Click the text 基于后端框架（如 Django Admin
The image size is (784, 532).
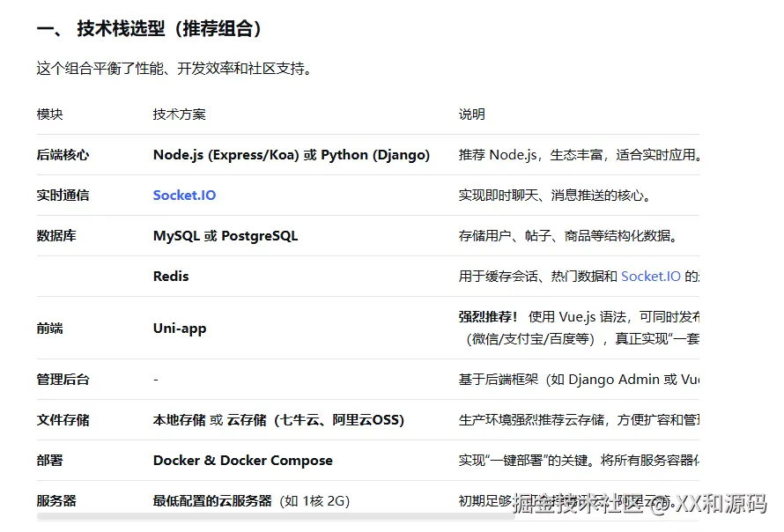coord(559,379)
